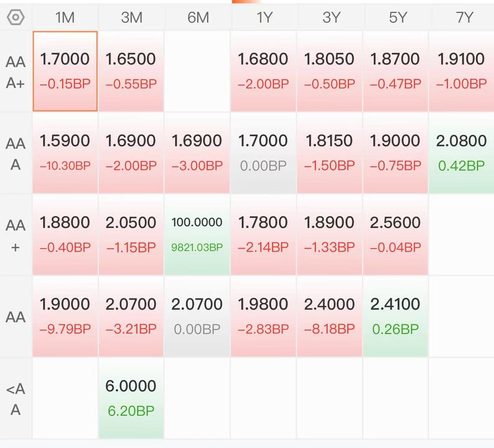494x448 pixels.
Task: Select the 1M tenor column header
Action: click(x=65, y=17)
